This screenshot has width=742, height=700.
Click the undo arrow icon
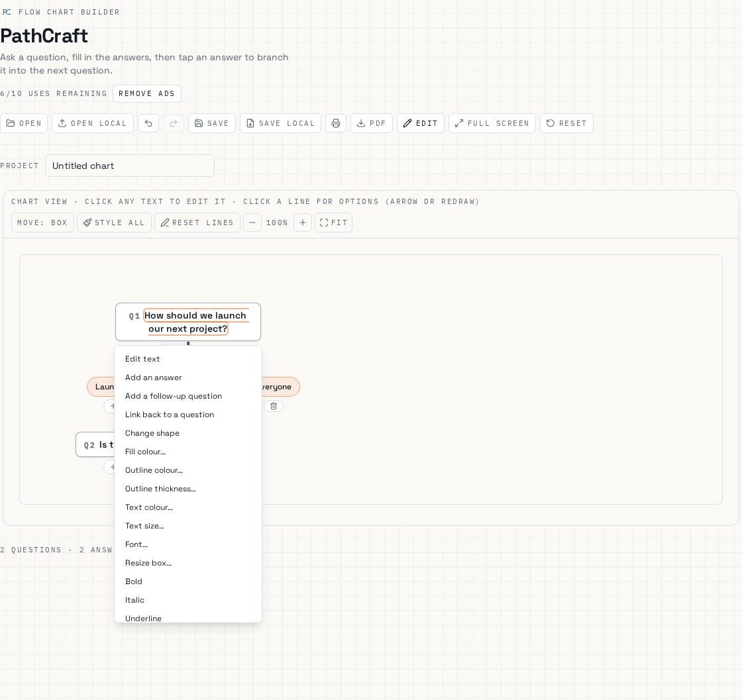(x=148, y=123)
